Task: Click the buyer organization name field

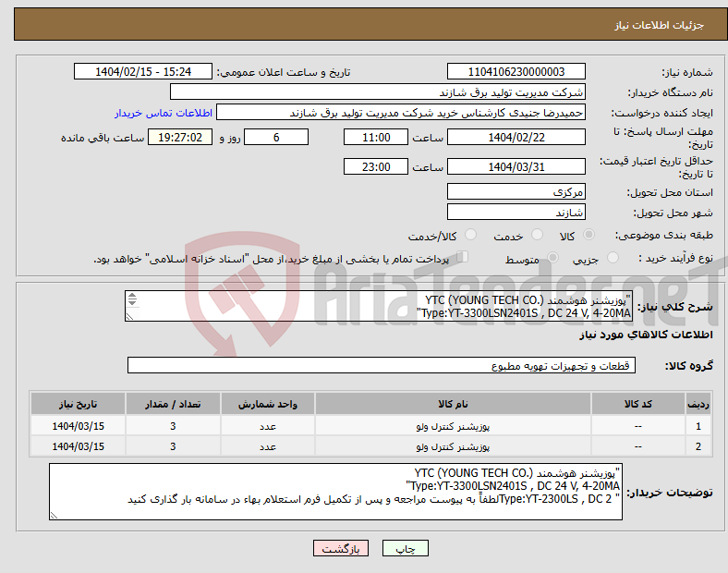Action: tap(378, 91)
